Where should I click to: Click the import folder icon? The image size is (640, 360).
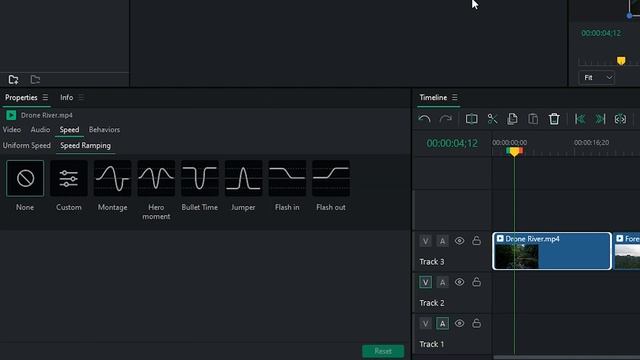tap(35, 79)
